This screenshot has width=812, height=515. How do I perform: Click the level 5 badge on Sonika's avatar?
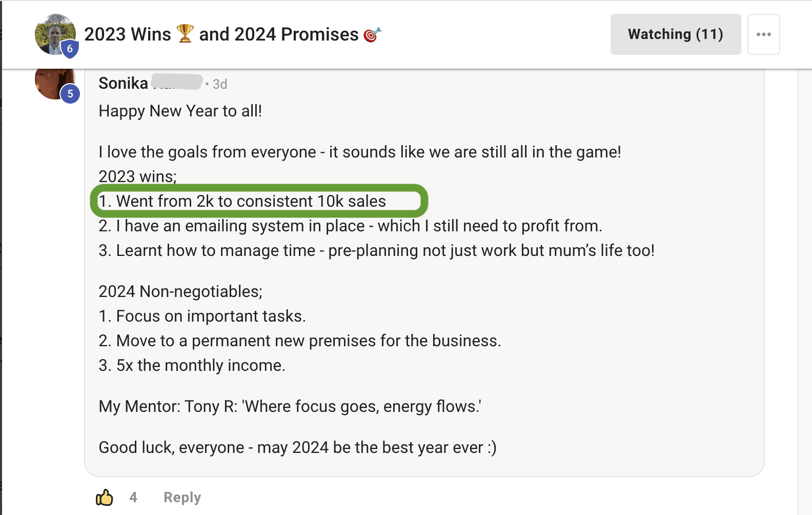(x=70, y=94)
